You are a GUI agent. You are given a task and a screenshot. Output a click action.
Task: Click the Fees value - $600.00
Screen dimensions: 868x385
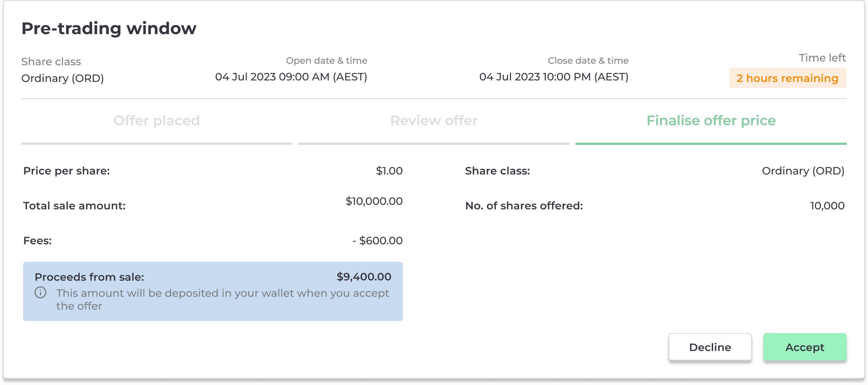point(377,240)
